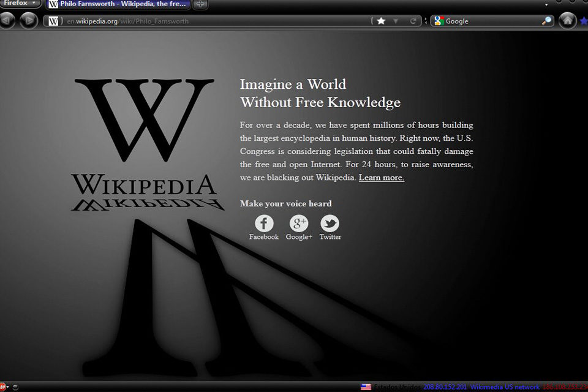This screenshot has height=392, width=588.
Task: Click the large Wikipedia W logo
Action: pyautogui.click(x=145, y=120)
